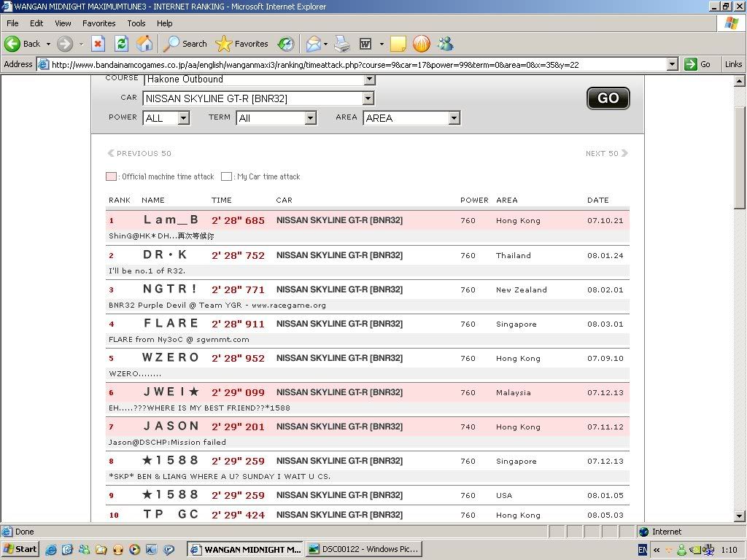This screenshot has height=560, width=747.
Task: Click the Mail toolbar icon
Action: coord(314,44)
